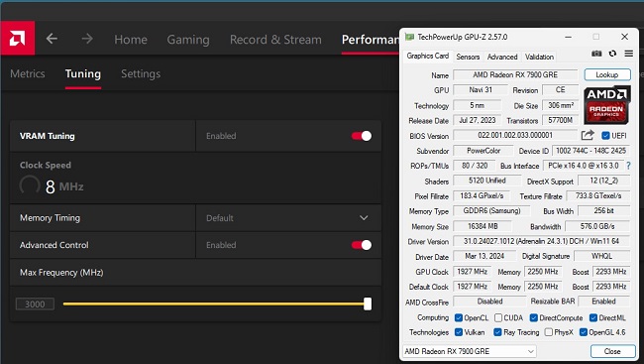The height and width of the screenshot is (364, 644).
Task: Toggle the UEFI checkbox
Action: 605,135
